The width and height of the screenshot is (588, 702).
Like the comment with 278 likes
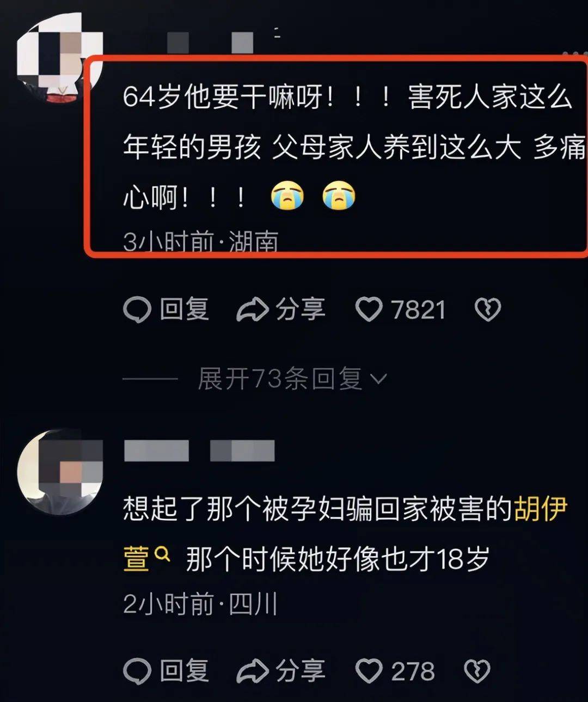pyautogui.click(x=369, y=672)
